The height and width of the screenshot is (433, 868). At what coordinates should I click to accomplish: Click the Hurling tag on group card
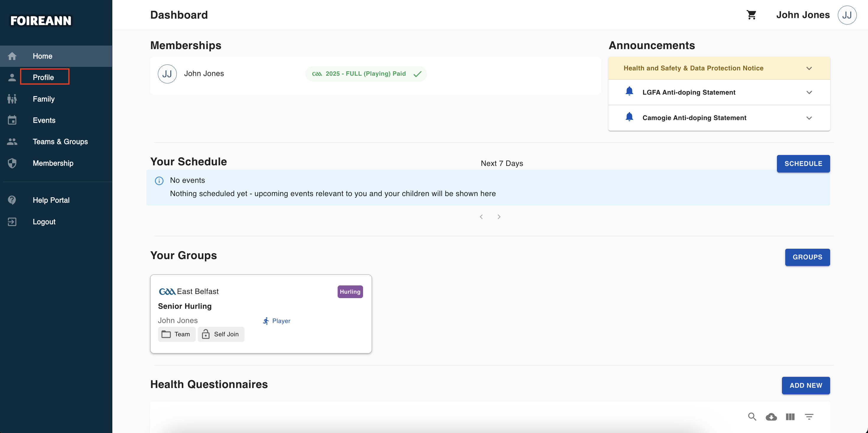[x=350, y=292]
